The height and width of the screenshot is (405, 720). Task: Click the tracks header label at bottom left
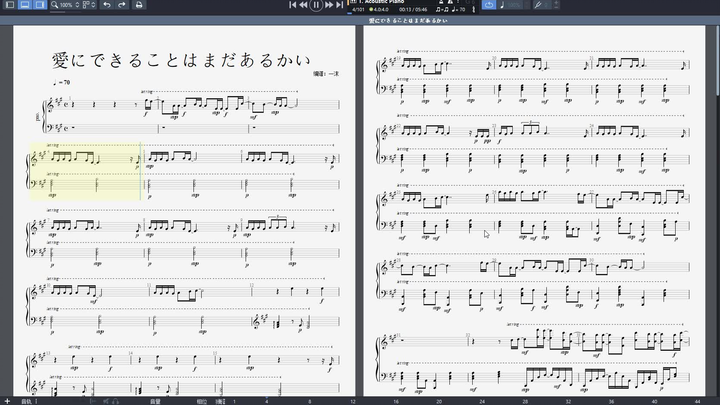[x=26, y=401]
